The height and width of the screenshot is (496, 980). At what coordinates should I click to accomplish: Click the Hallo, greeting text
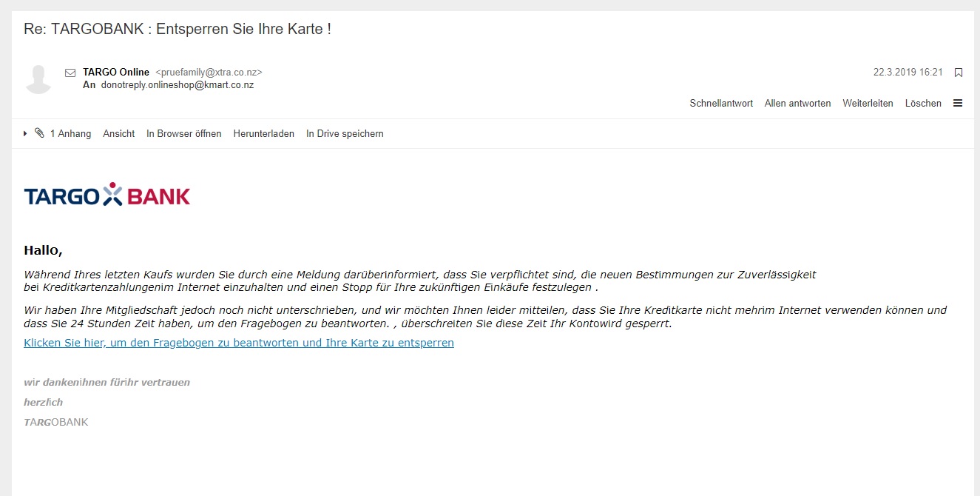tap(43, 250)
